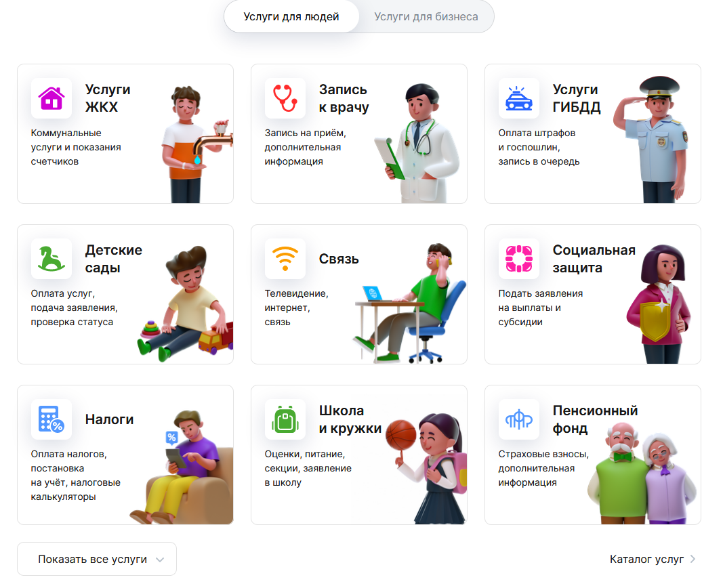Click the green rocking horse icon
This screenshot has height=588, width=723.
[51, 259]
